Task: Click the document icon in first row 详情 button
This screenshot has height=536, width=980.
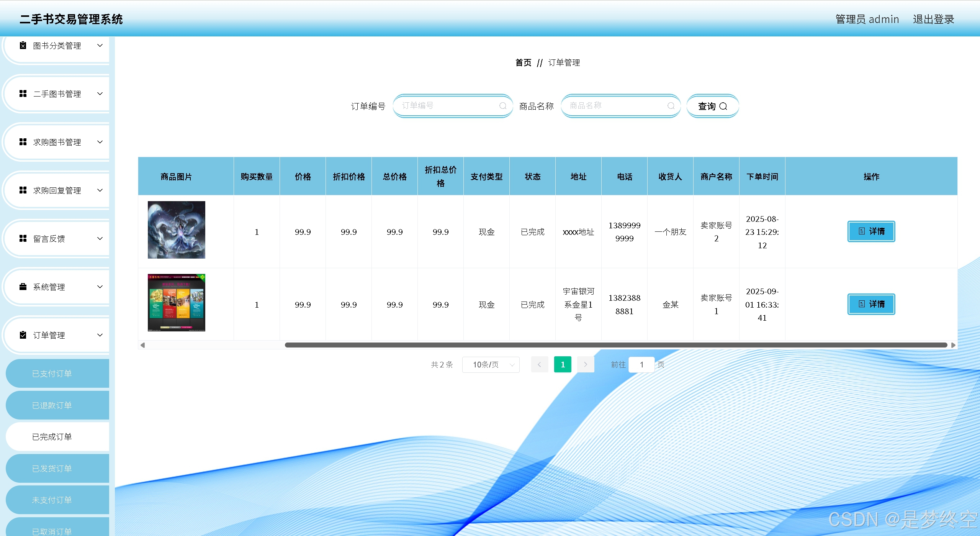Action: click(x=862, y=231)
